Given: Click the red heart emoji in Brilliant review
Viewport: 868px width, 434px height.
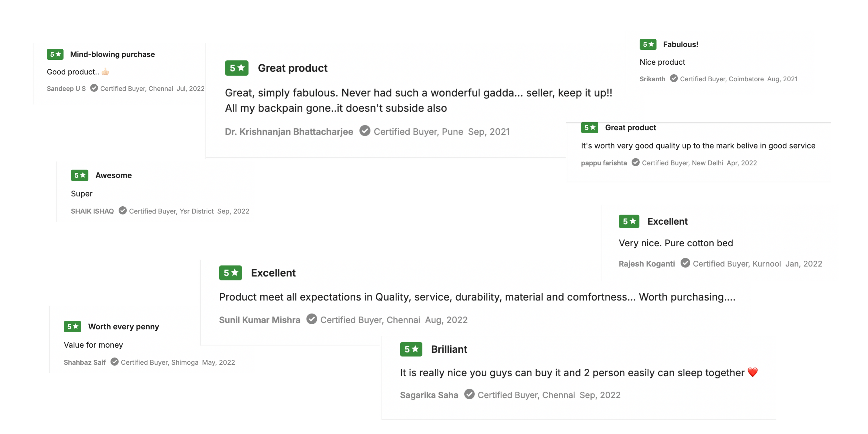Looking at the screenshot, I should [752, 372].
